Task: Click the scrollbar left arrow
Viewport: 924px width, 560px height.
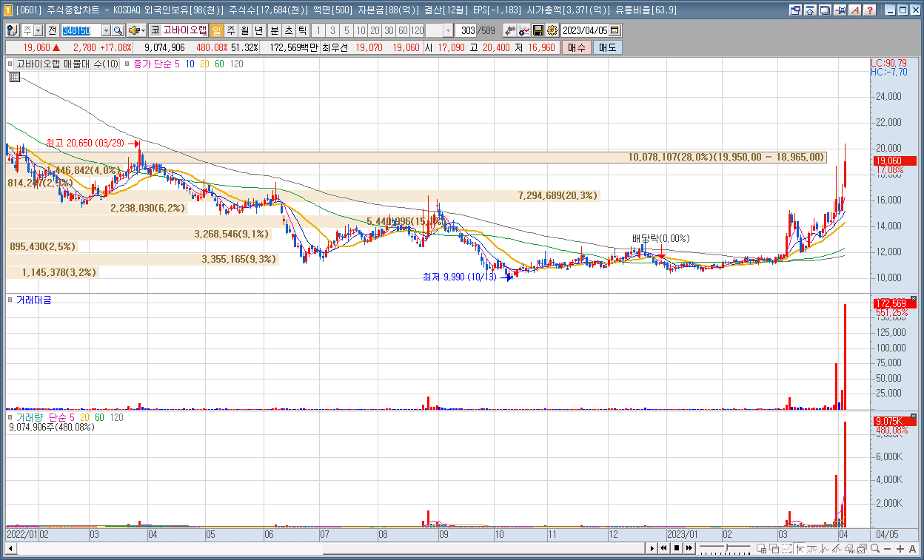Action: pyautogui.click(x=10, y=548)
